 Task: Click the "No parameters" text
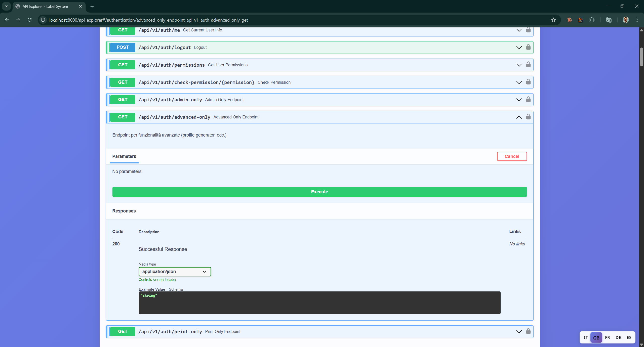[x=127, y=171]
